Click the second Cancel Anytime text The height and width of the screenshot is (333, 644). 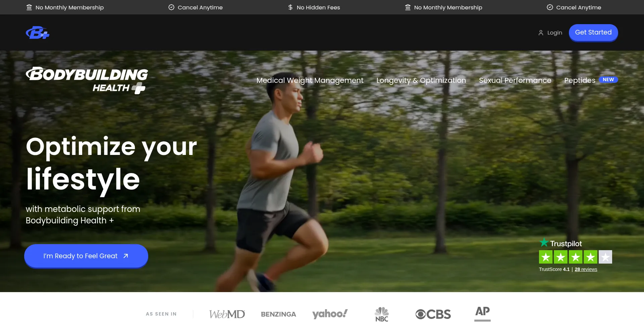[x=579, y=7]
